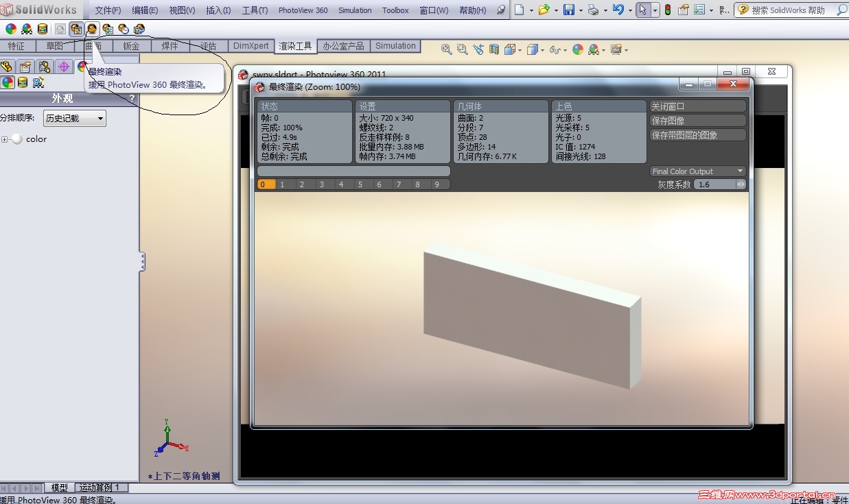Click the Zoom to Fit magnifier icon
Screen dimensions: 849x504
(x=447, y=49)
